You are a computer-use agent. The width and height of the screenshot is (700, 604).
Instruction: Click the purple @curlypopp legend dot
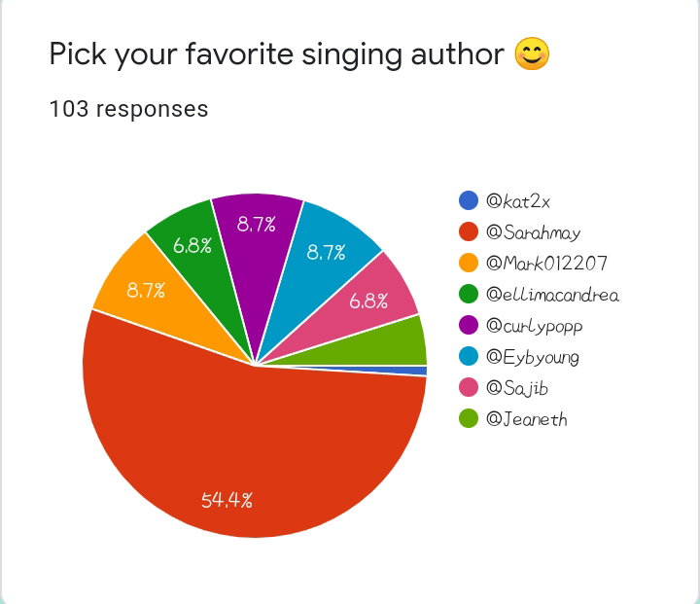pos(469,325)
